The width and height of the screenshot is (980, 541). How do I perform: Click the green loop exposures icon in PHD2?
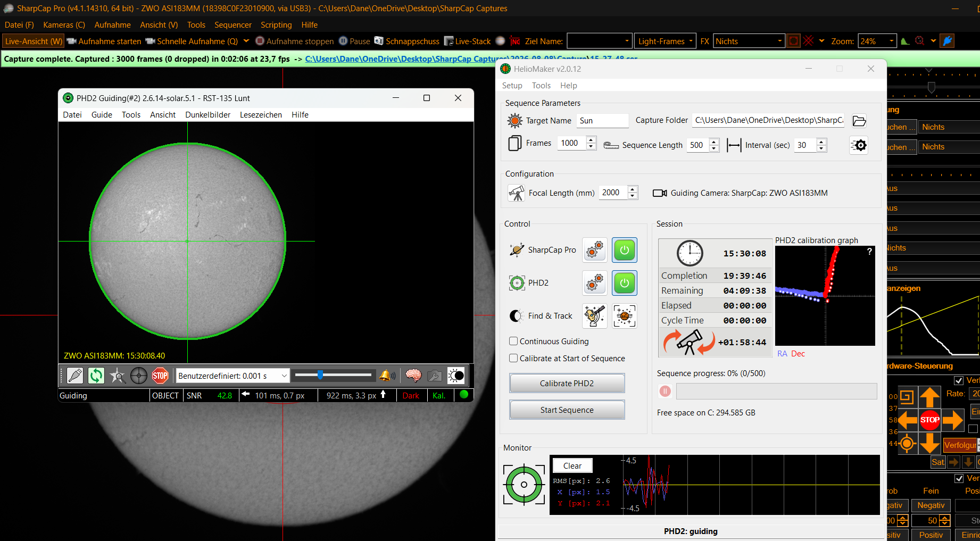96,376
